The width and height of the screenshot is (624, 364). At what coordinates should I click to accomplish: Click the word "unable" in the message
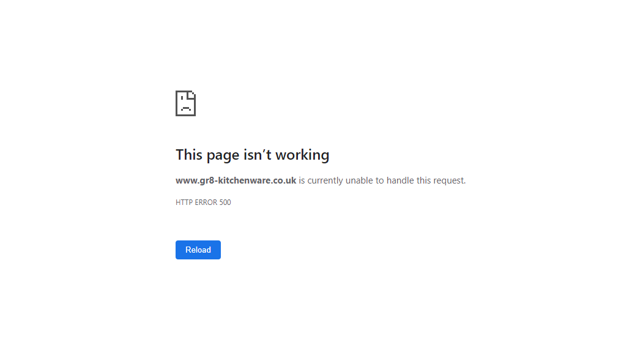click(x=359, y=180)
